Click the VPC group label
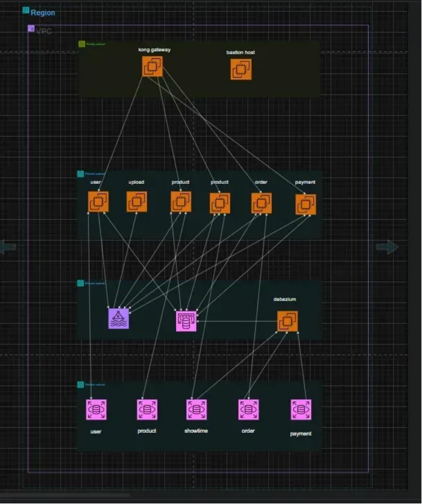 44,31
